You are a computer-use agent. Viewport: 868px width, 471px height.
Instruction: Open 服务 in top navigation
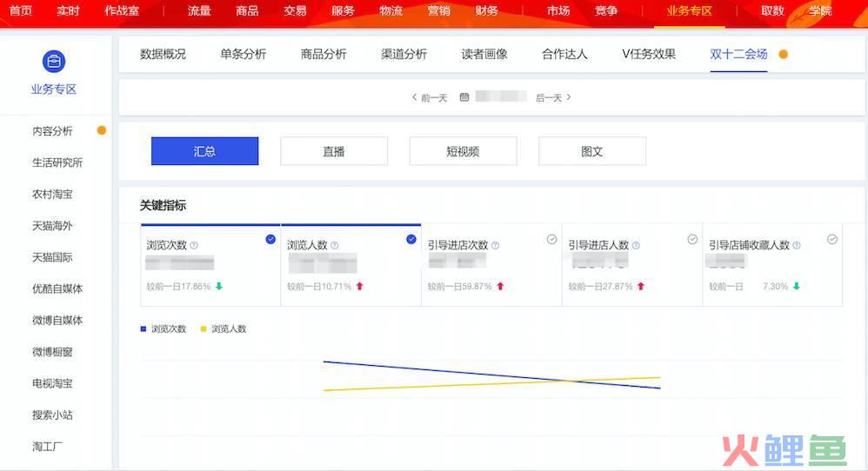tap(343, 10)
